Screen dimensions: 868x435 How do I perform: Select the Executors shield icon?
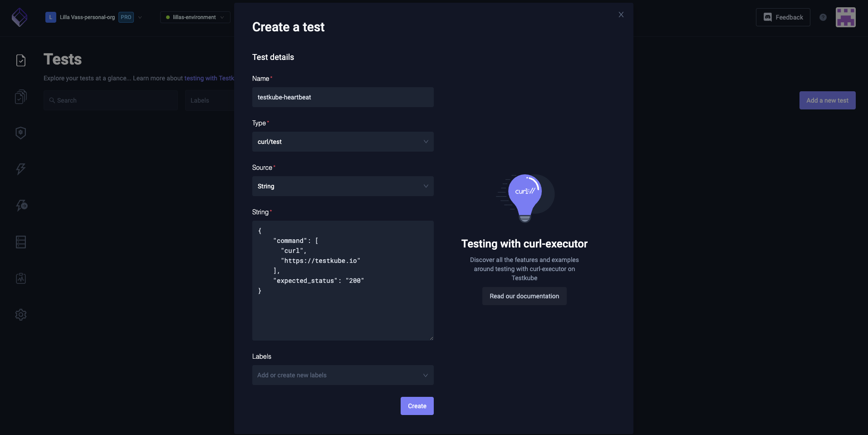click(20, 133)
